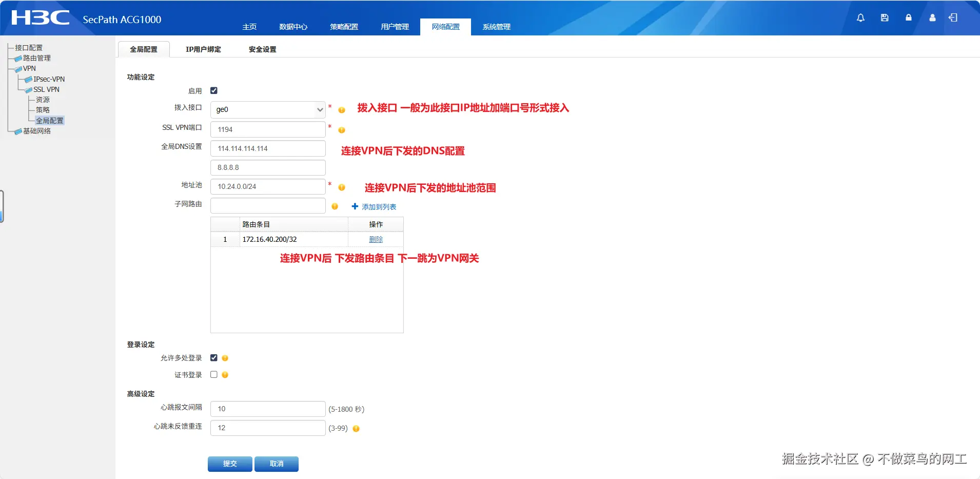
Task: Click the route entry 172.16.40.200/32
Action: pos(270,239)
